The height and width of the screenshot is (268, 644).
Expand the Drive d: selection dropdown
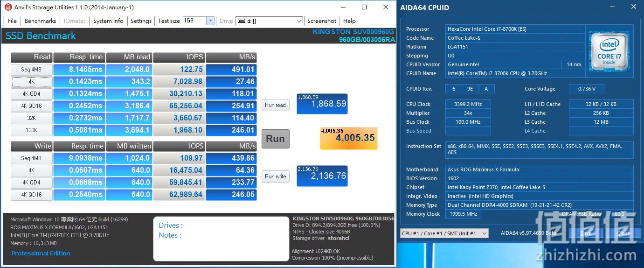299,21
